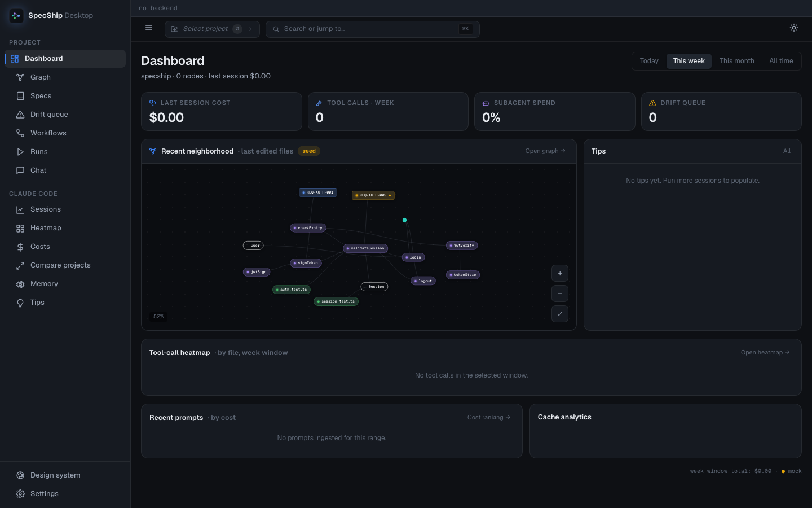
Task: Click the Last Session Cost card
Action: pyautogui.click(x=222, y=112)
